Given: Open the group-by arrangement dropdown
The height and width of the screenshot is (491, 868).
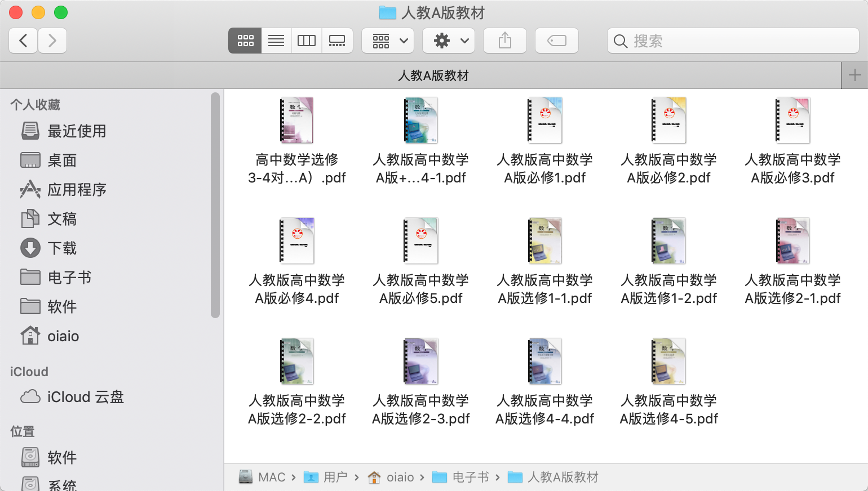Looking at the screenshot, I should [388, 41].
